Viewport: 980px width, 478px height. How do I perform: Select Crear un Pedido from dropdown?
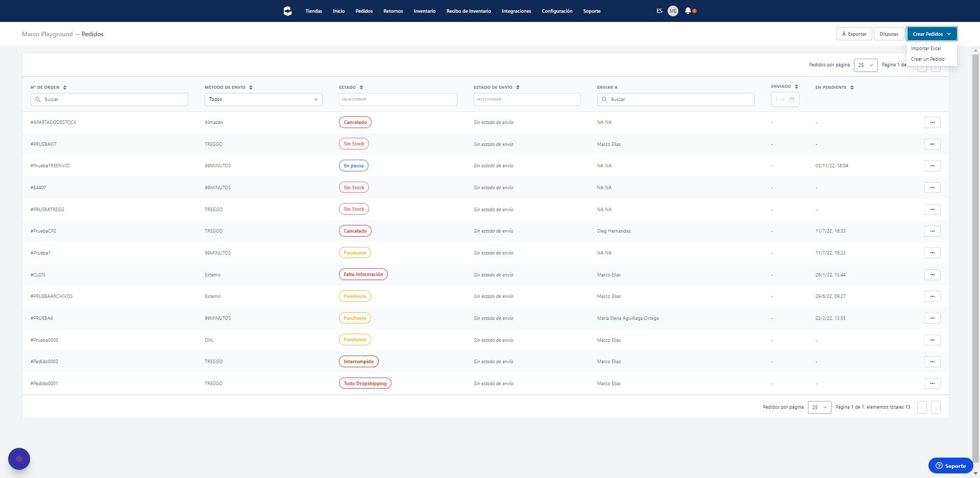click(927, 59)
